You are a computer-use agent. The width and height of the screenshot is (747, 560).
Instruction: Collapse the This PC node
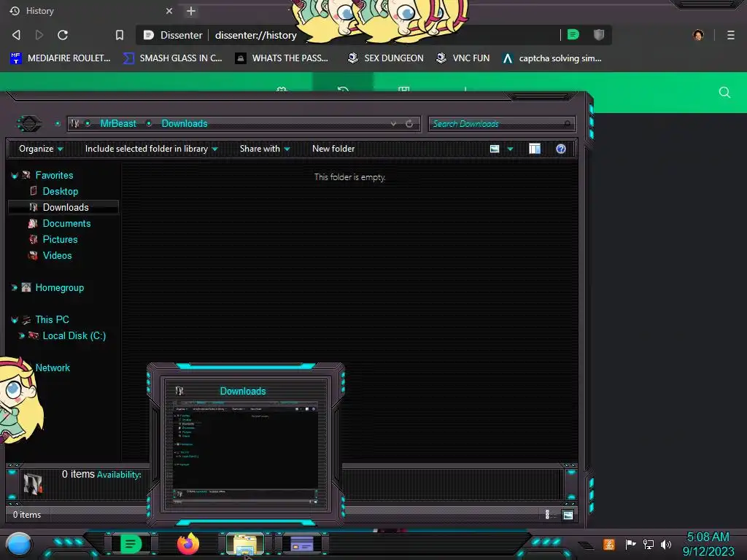click(x=15, y=319)
